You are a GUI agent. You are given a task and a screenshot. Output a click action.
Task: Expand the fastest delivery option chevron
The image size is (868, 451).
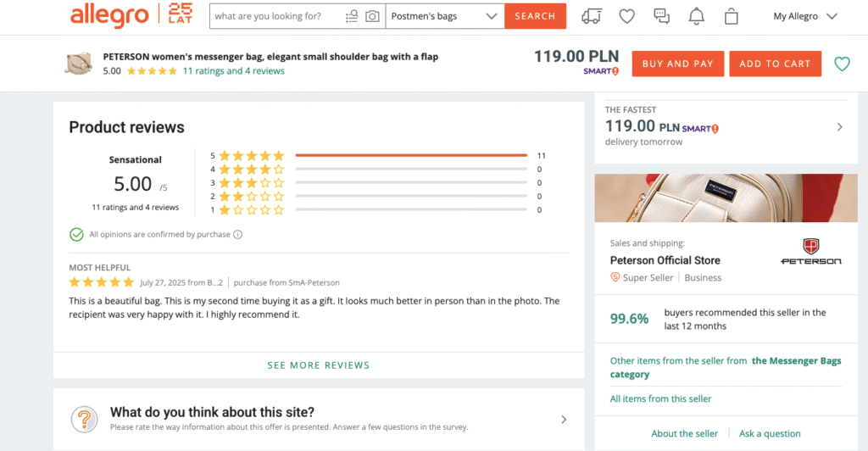pos(839,127)
